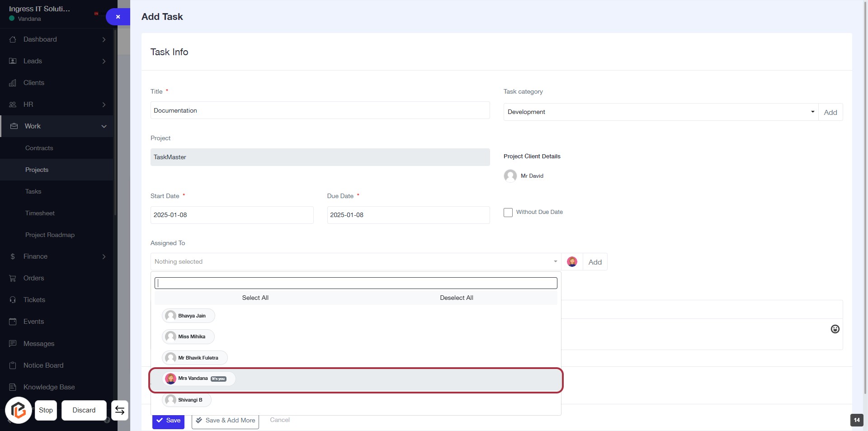Screen dimensions: 868x431
Task: Click Select All in assignee dropdown
Action: click(255, 298)
